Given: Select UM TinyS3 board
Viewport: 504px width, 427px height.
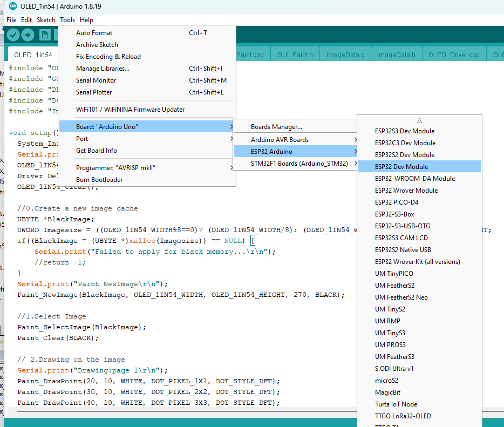Looking at the screenshot, I should pyautogui.click(x=419, y=333).
